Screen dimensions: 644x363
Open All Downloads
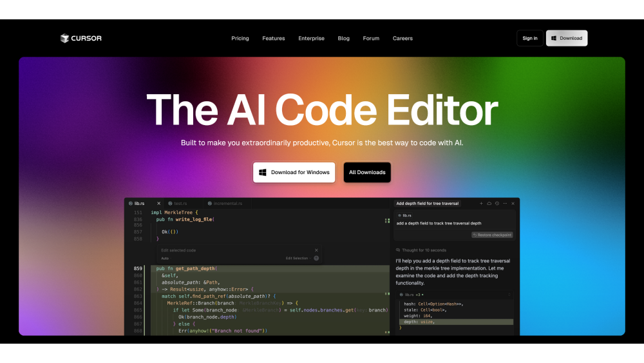[x=367, y=172]
